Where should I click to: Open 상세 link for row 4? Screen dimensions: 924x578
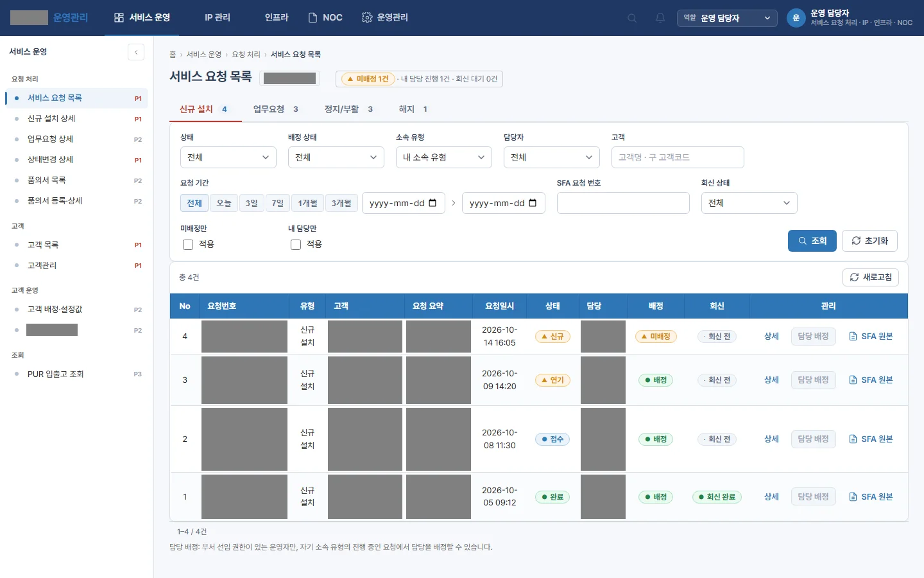[771, 337]
